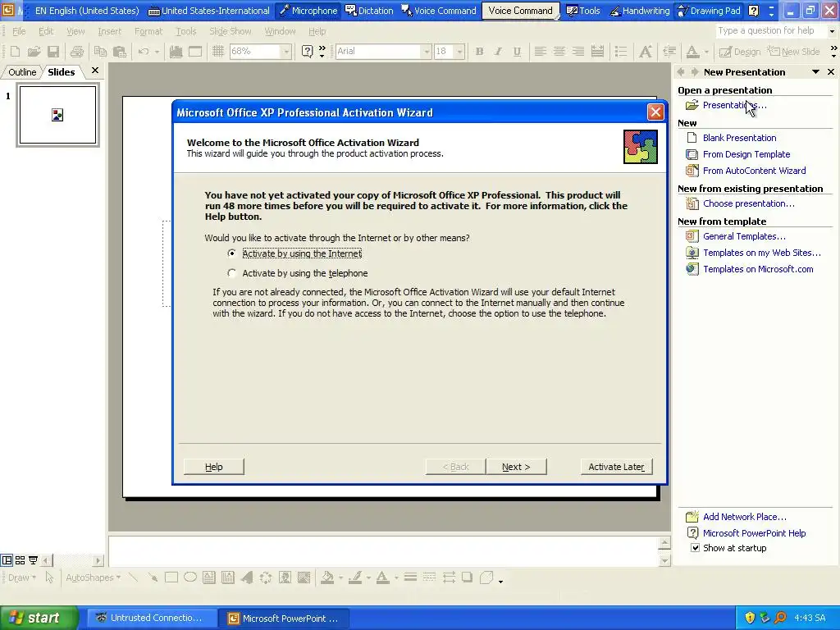Click the Open folder toolbar icon
Viewport: 840px width, 630px height.
[34, 52]
